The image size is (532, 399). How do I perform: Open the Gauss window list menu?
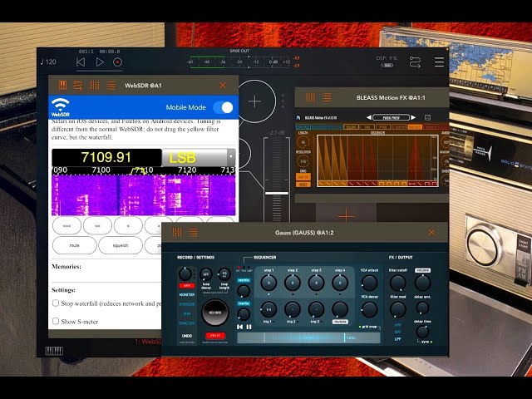pos(193,233)
